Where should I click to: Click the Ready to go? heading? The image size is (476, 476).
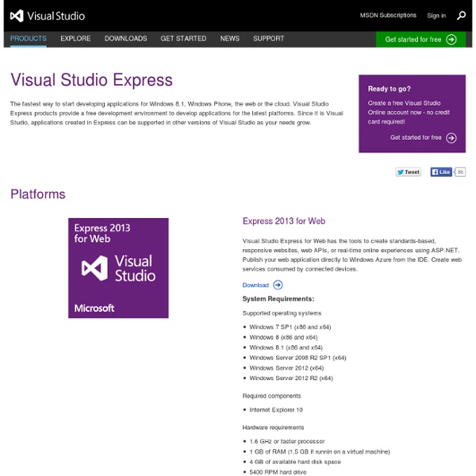390,89
